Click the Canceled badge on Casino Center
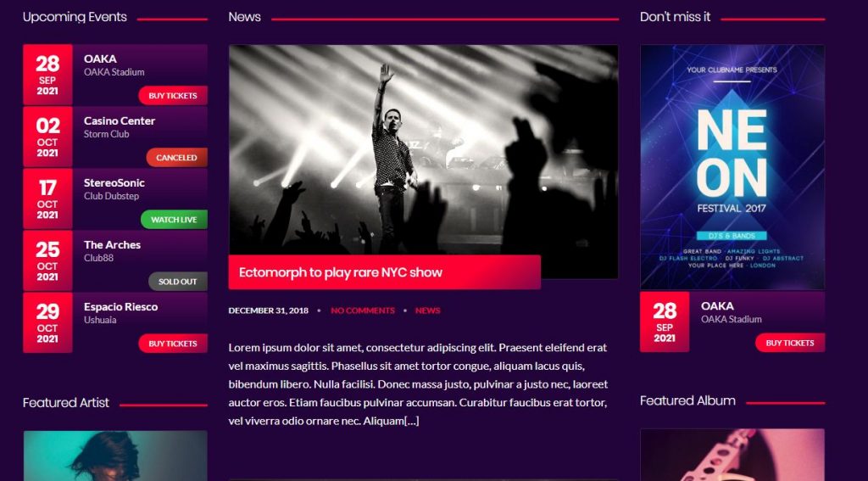Screen dimensions: 868x481 tap(176, 158)
